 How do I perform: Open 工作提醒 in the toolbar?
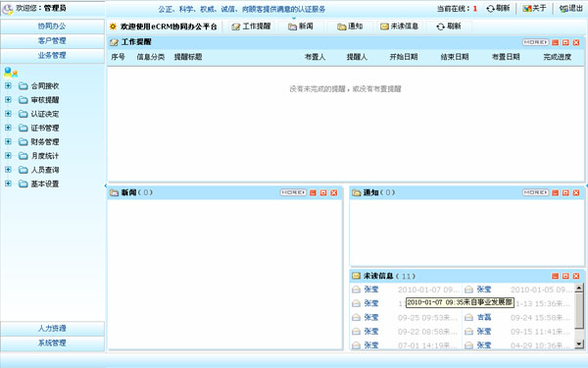coord(251,26)
